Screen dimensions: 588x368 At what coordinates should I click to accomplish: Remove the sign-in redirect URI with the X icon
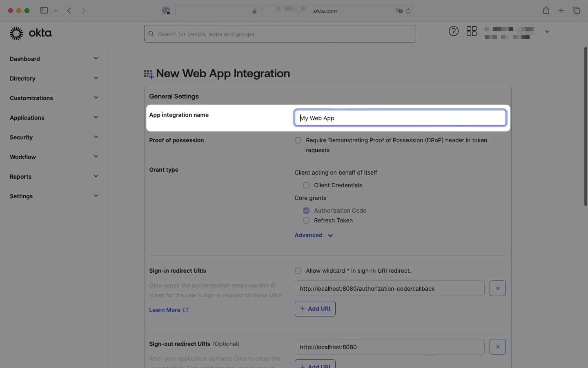point(497,288)
